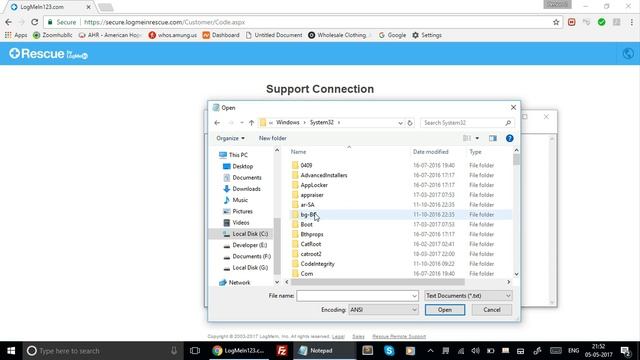Click the horizontal scrollbar in file list
The width and height of the screenshot is (640, 360).
point(377,282)
